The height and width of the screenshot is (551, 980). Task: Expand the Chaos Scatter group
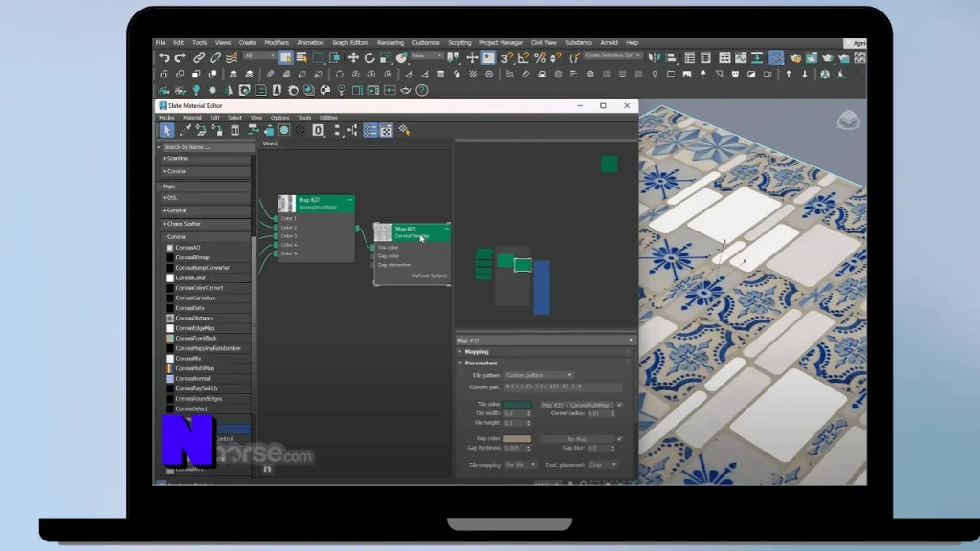(x=205, y=224)
